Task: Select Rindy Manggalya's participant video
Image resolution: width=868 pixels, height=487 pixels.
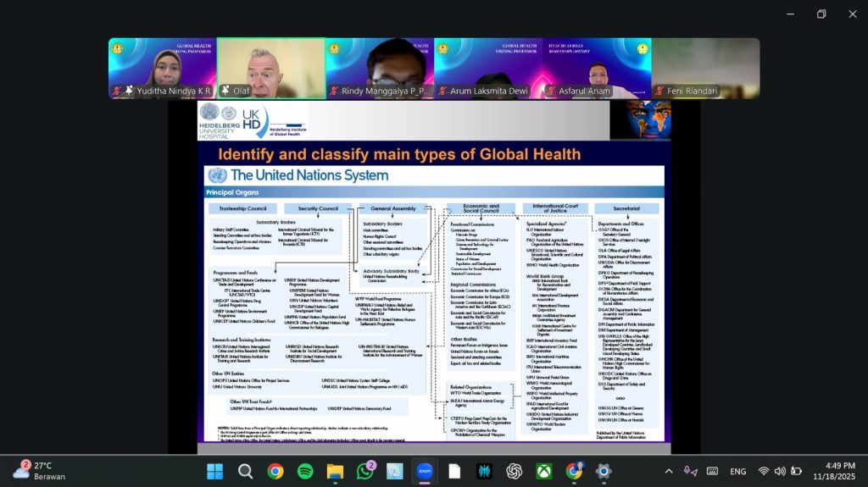Action: click(x=379, y=68)
